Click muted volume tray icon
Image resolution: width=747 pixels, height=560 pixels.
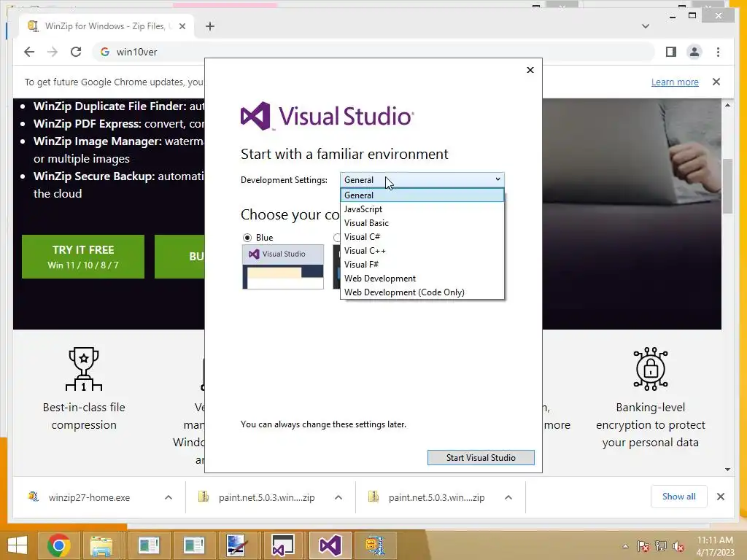pyautogui.click(x=678, y=546)
